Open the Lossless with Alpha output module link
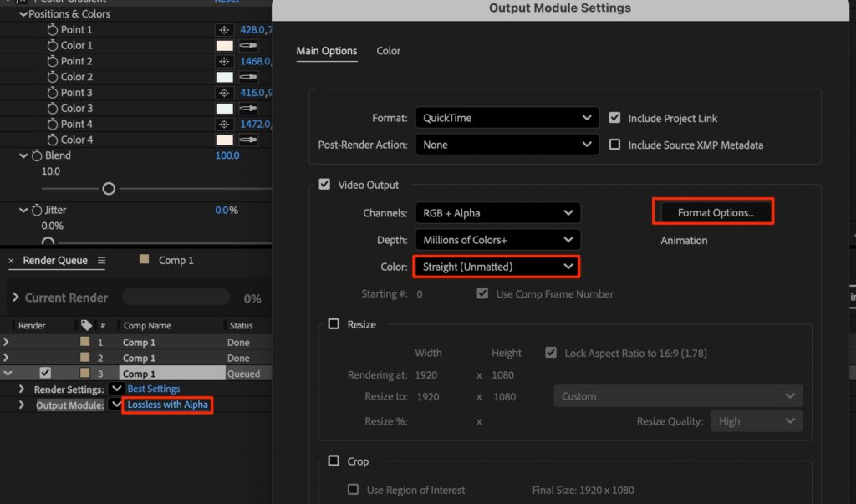This screenshot has height=504, width=856. click(168, 405)
